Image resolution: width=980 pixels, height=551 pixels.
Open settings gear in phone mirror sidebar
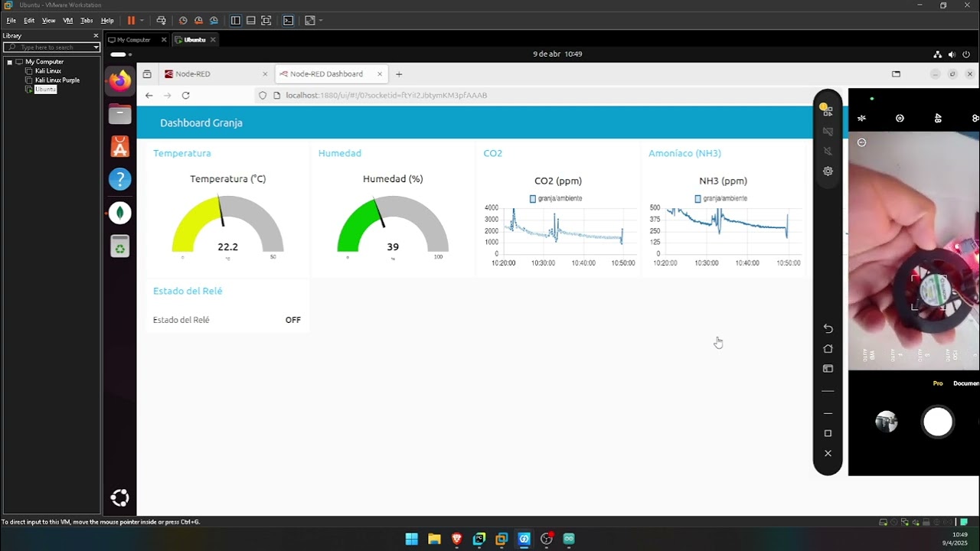[x=828, y=171]
